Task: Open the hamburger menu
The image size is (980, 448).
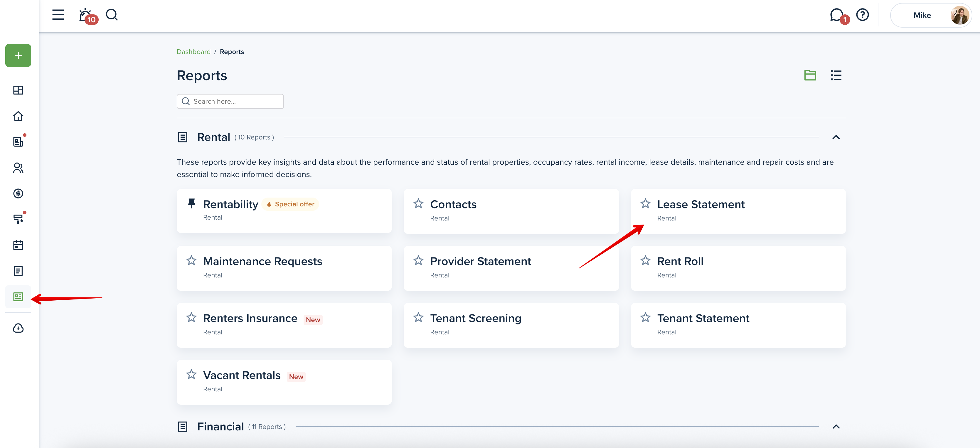Action: [x=58, y=15]
